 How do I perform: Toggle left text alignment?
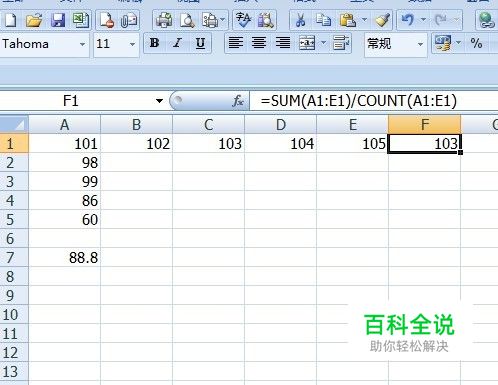[236, 43]
